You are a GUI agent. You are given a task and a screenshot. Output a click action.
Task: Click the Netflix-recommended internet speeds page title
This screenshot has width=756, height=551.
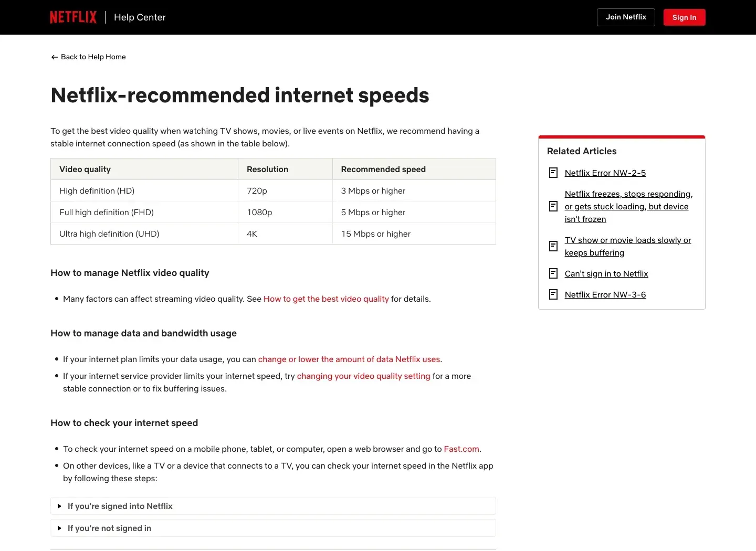(x=240, y=96)
